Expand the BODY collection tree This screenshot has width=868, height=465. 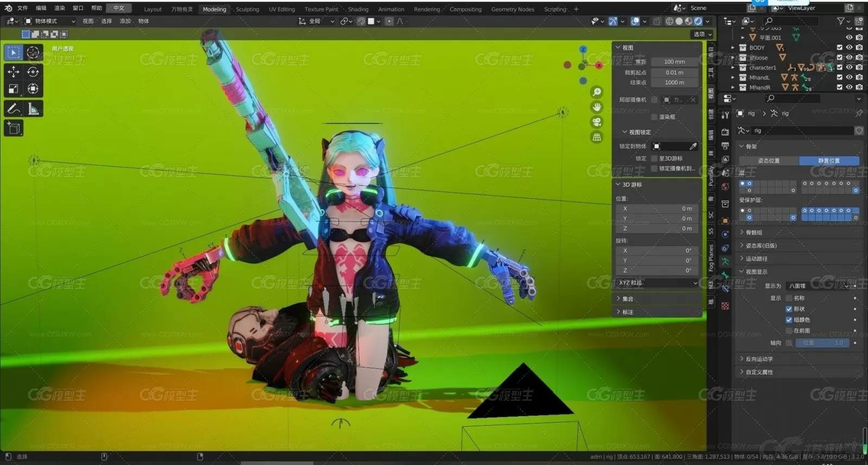pos(733,48)
